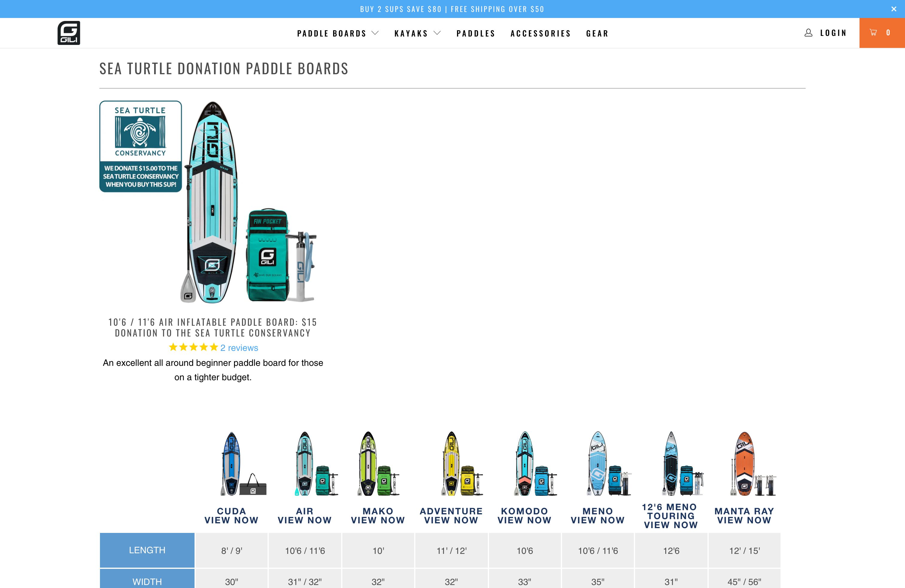Screen dimensions: 905x588
Task: Open the Accessories menu item
Action: (x=541, y=33)
